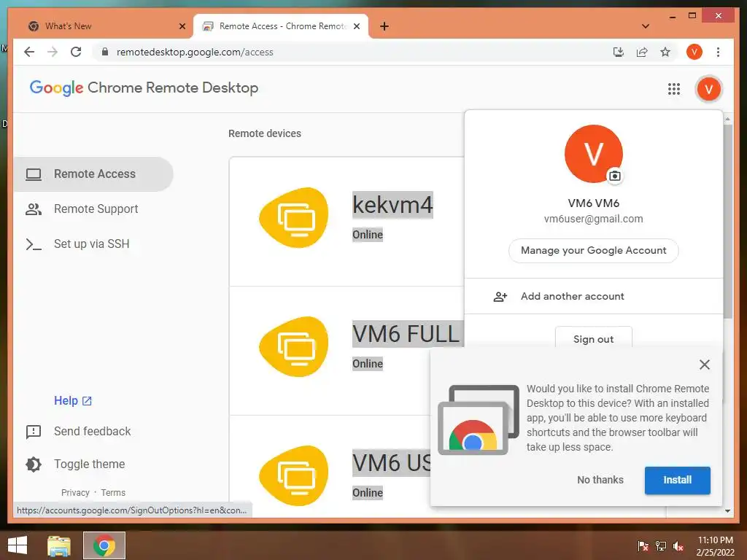747x560 pixels.
Task: Click Add another account
Action: (594, 296)
